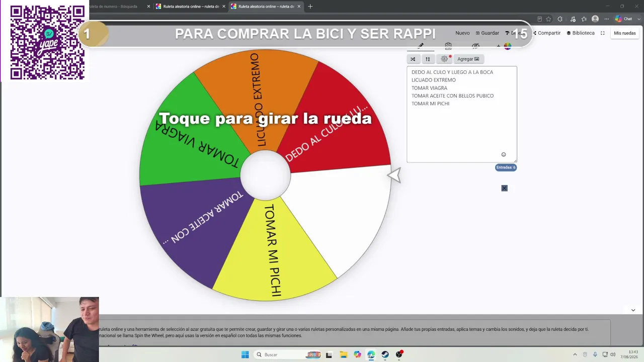Open Steam from the taskbar
This screenshot has height=362, width=644.
385,354
